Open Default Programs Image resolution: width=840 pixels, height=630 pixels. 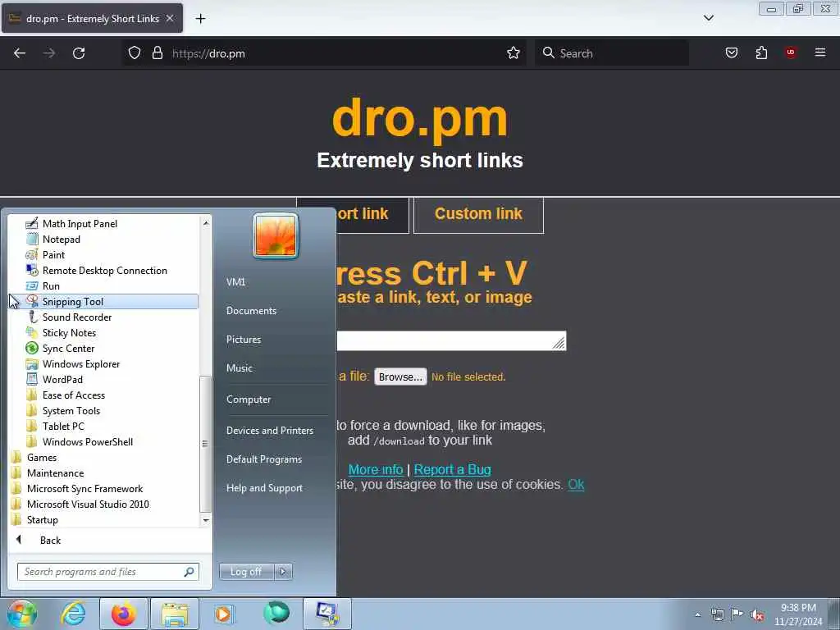pos(264,459)
